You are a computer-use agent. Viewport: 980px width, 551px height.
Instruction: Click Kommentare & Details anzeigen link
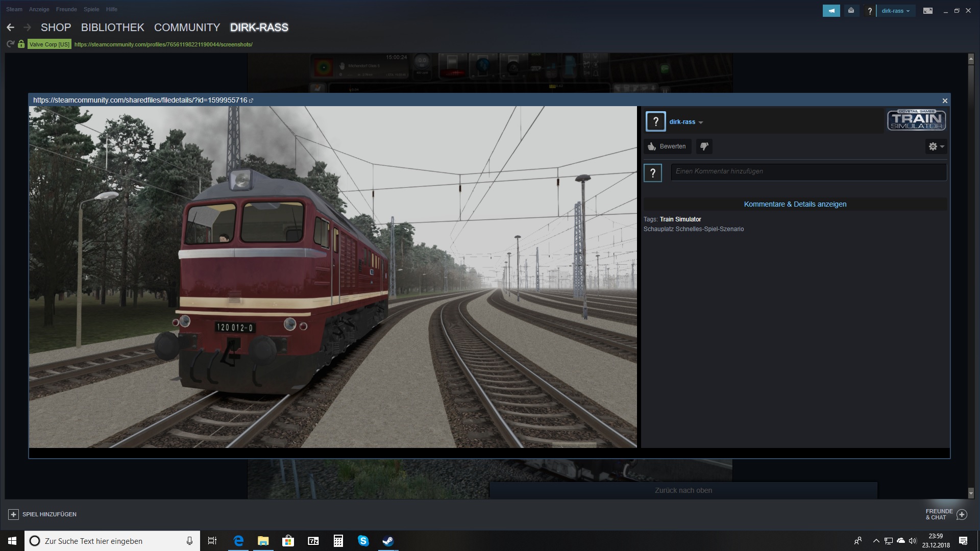(x=795, y=204)
